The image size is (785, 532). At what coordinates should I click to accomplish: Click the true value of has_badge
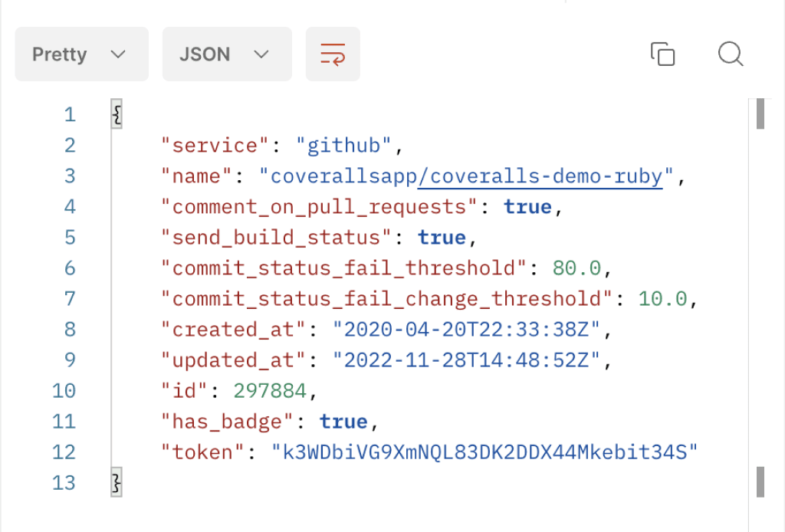click(343, 422)
